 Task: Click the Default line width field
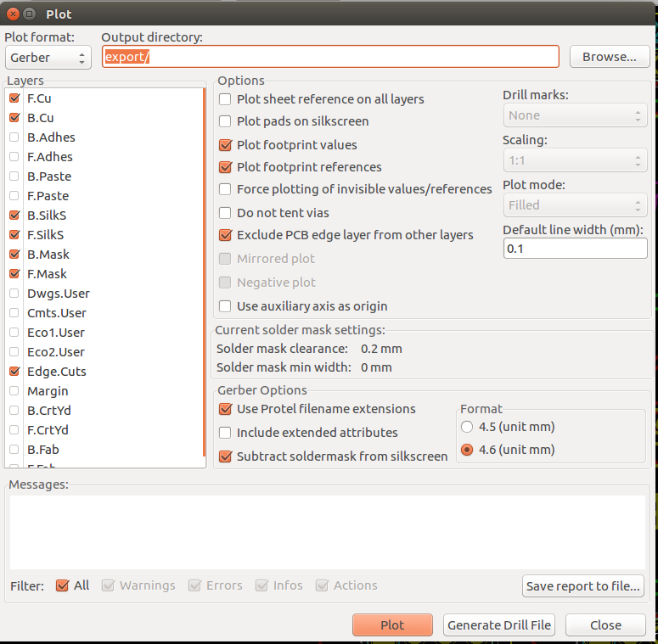[x=575, y=249]
